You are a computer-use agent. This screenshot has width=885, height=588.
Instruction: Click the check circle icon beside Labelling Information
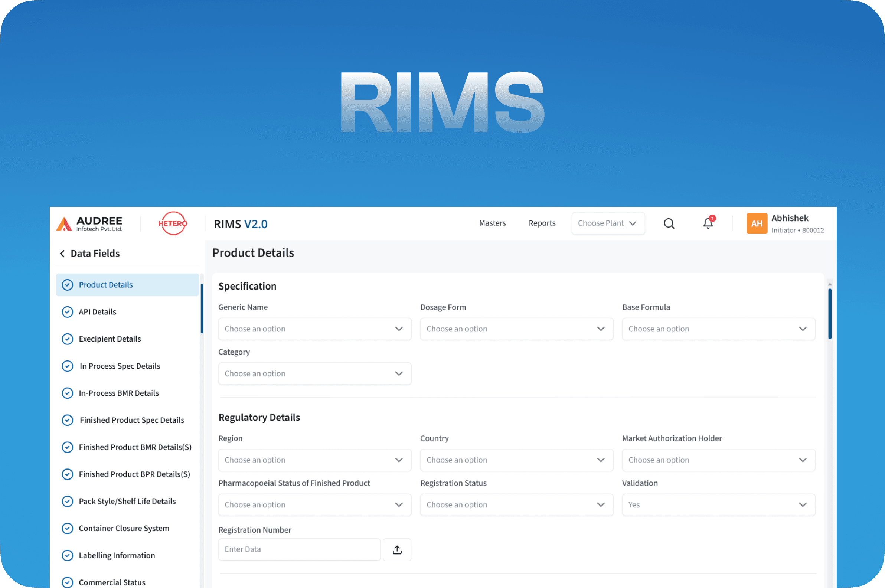[67, 555]
